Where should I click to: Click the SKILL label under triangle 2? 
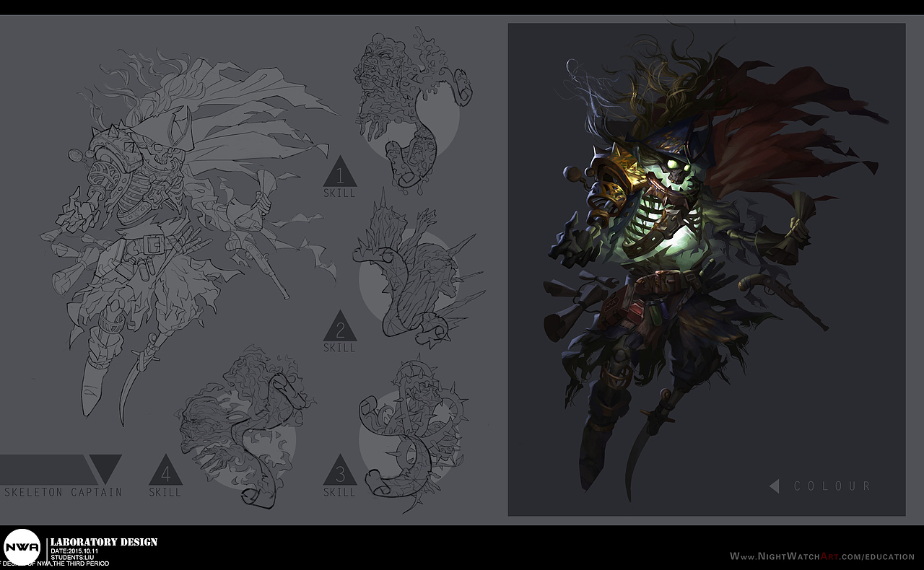coord(339,348)
